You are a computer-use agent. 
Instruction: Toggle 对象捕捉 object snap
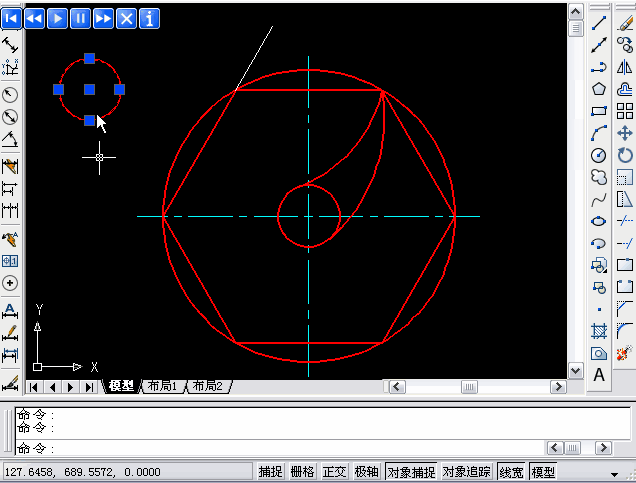click(x=411, y=472)
